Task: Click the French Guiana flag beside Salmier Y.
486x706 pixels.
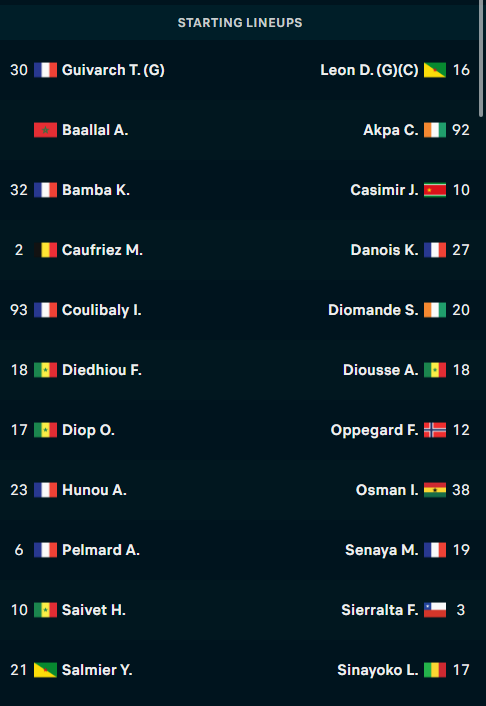Action: pos(45,670)
